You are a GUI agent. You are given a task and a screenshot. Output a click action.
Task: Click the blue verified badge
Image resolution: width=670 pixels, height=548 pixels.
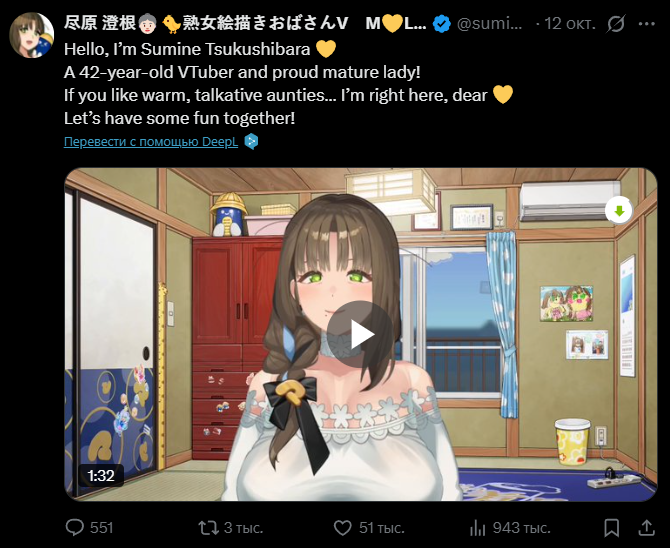pyautogui.click(x=441, y=24)
